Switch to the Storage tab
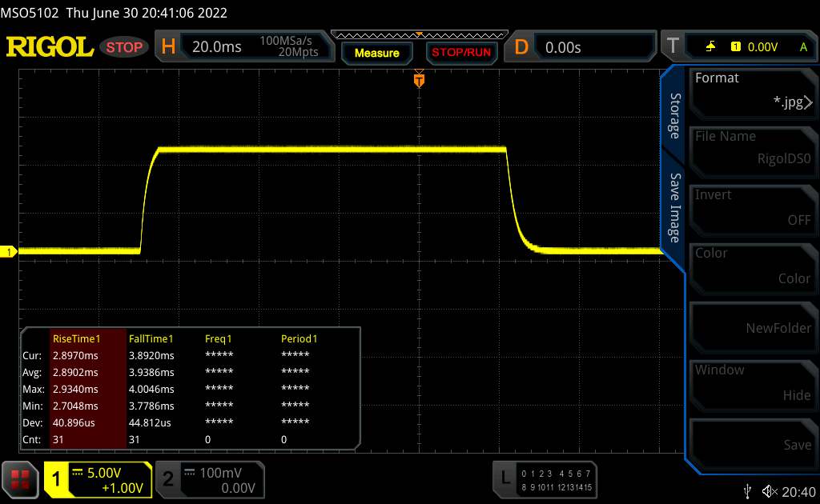Viewport: 820px width, 504px height. [x=674, y=116]
